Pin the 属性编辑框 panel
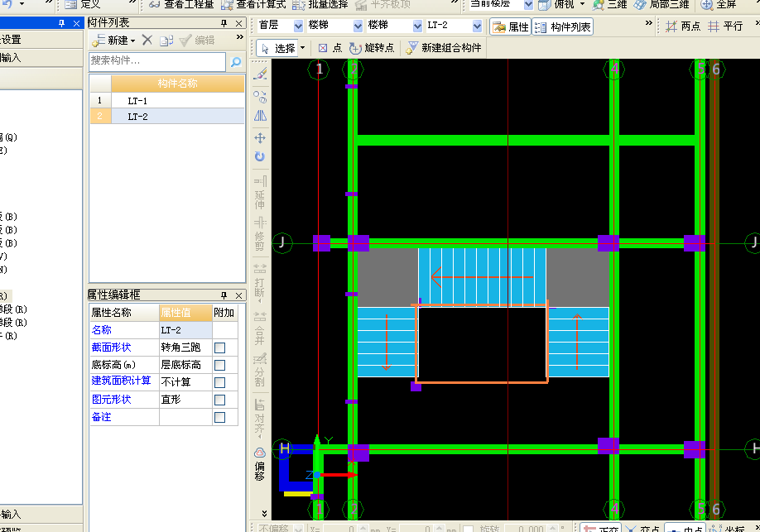Viewport: 760px width, 532px height. [x=224, y=295]
